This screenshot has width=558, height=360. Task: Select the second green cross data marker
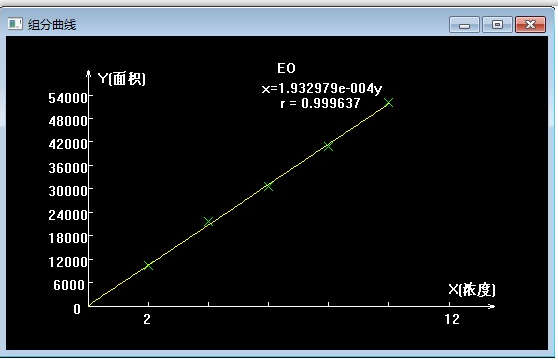(209, 222)
